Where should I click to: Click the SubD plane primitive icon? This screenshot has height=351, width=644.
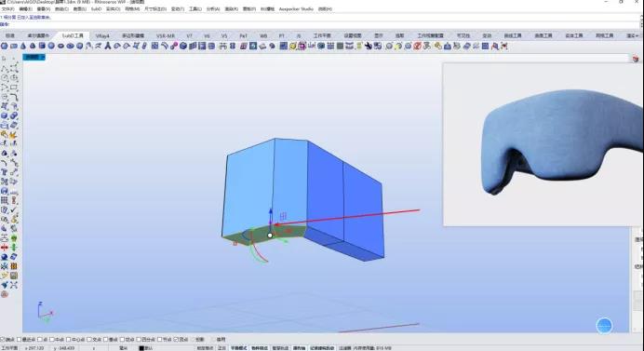tap(14, 46)
